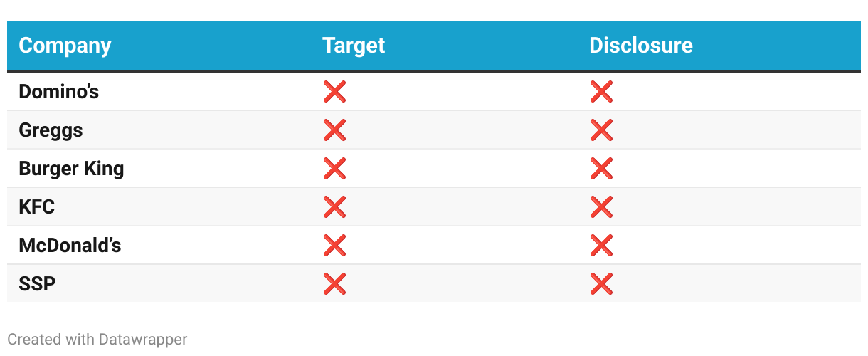
Task: Click the Disclosure column header
Action: coord(641,46)
